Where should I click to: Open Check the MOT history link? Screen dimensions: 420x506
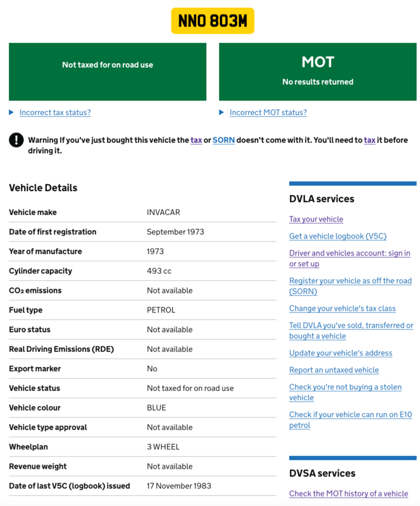(x=349, y=493)
